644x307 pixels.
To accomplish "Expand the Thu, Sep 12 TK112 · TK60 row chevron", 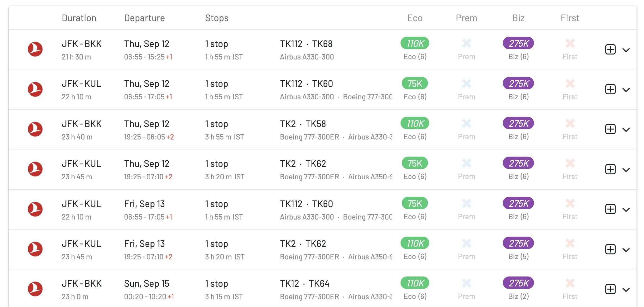I will (626, 90).
